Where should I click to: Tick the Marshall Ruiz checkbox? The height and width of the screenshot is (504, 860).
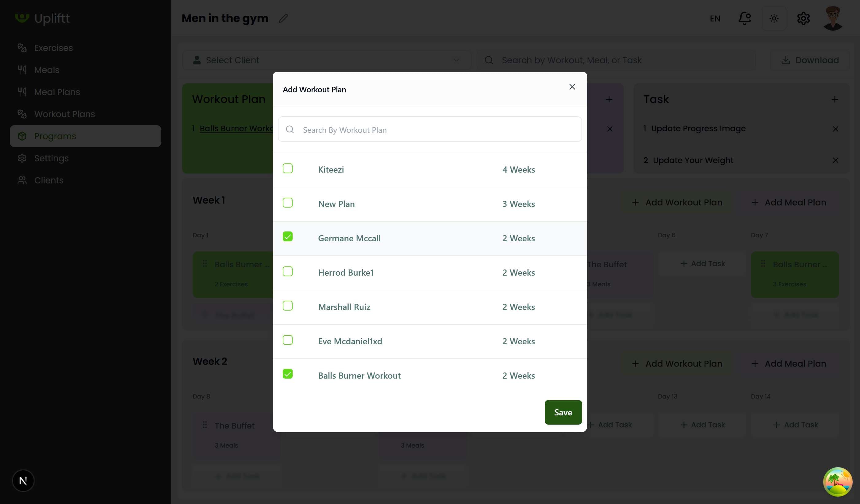pyautogui.click(x=287, y=306)
